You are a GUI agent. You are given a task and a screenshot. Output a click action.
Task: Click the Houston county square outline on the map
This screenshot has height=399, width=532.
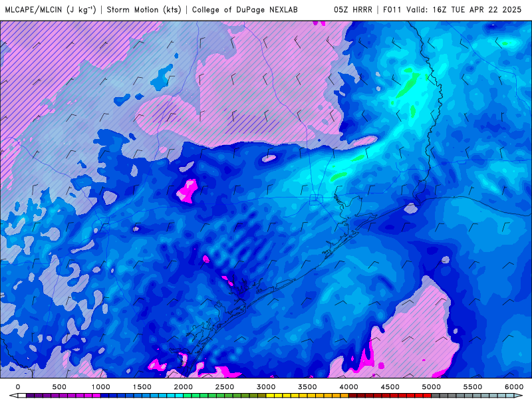pos(316,199)
